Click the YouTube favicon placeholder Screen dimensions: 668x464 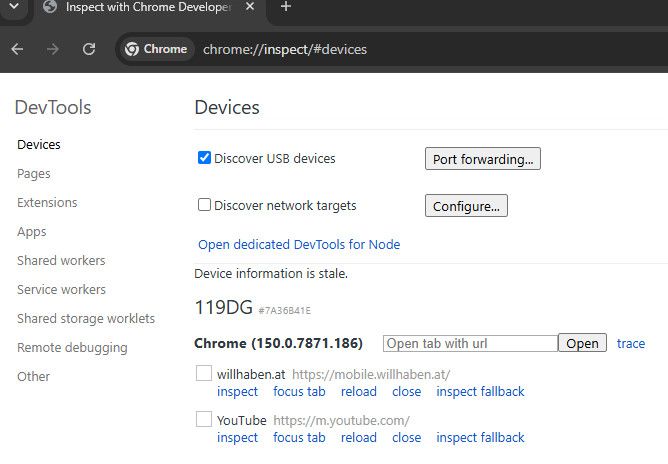click(204, 419)
